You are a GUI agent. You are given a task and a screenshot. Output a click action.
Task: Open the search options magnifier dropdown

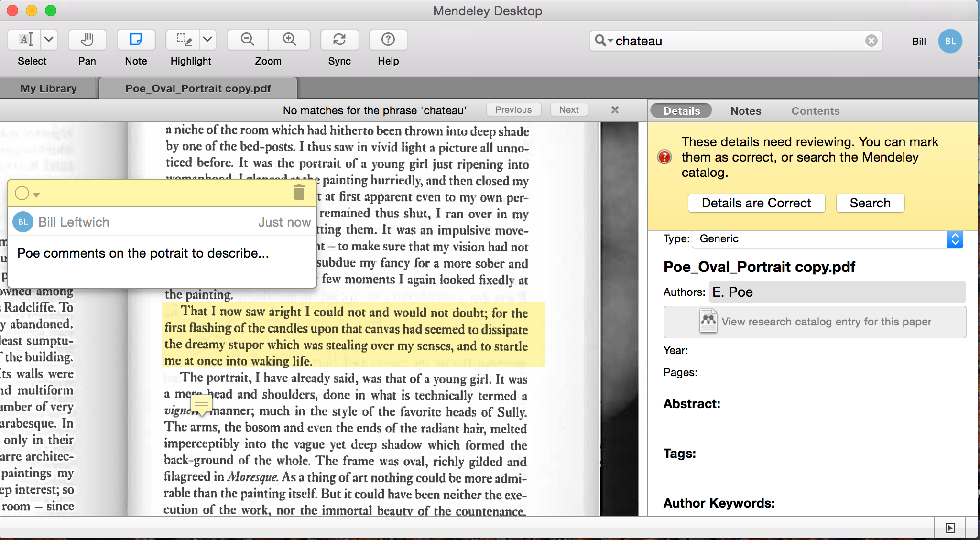pyautogui.click(x=603, y=41)
